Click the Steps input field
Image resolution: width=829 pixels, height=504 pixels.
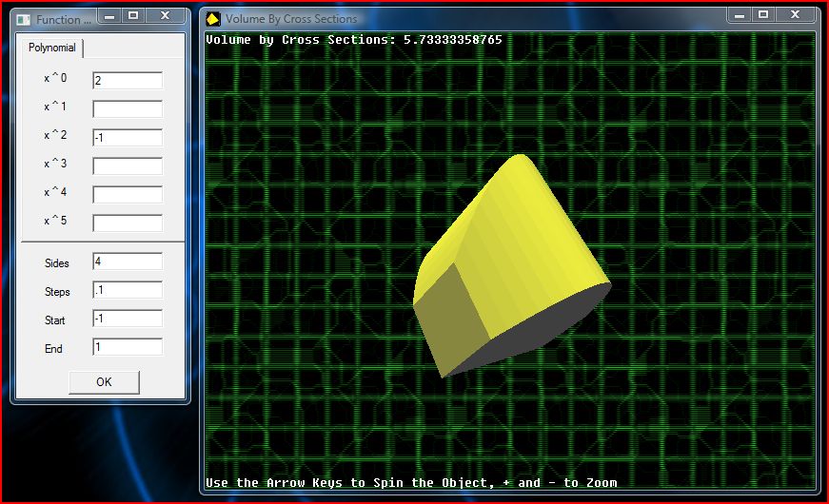coord(128,290)
